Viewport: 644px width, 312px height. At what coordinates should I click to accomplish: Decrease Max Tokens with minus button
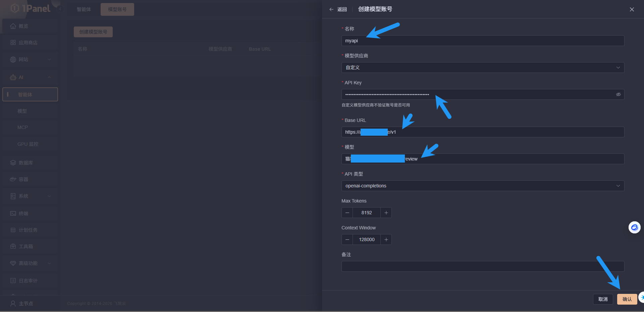tap(347, 213)
